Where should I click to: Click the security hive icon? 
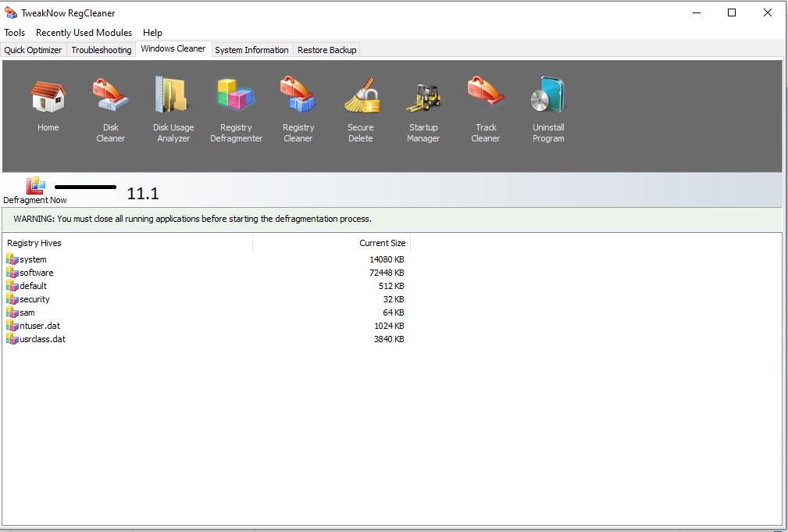coord(12,298)
